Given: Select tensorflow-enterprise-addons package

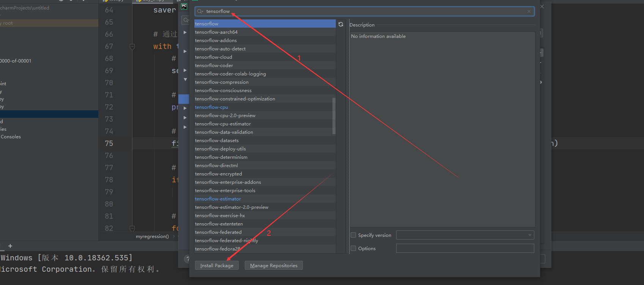Looking at the screenshot, I should (x=265, y=182).
